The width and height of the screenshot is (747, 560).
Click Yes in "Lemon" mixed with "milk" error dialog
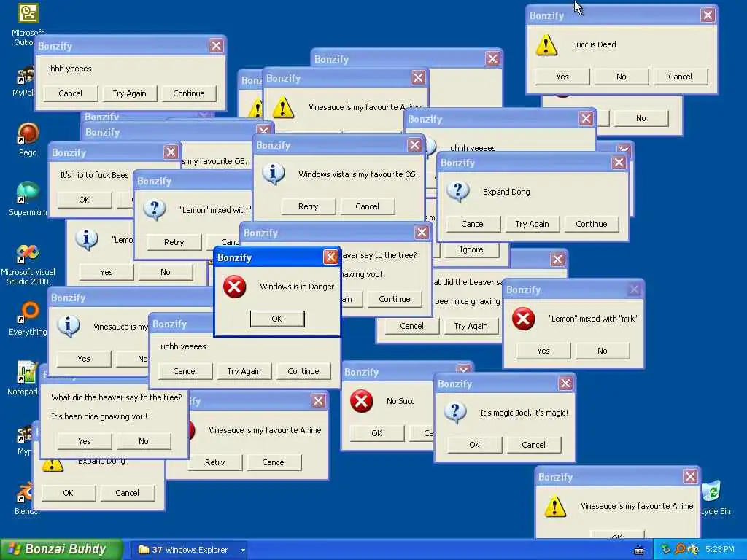[543, 351]
